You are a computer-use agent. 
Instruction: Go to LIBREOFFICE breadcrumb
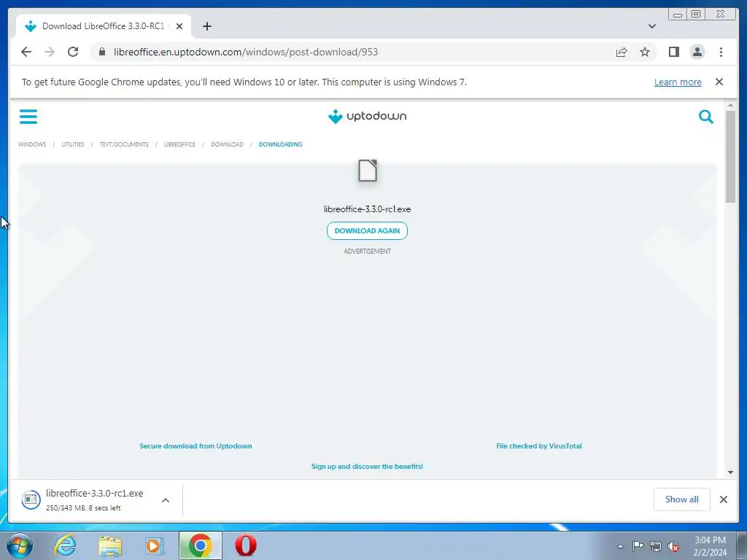coord(179,144)
